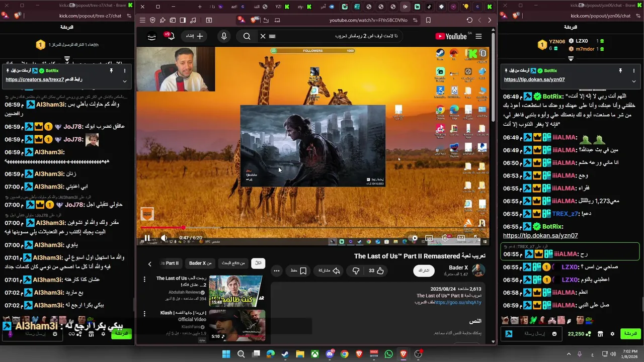Open Bader X channel avatar
This screenshot has width=644, height=362.
tap(478, 270)
